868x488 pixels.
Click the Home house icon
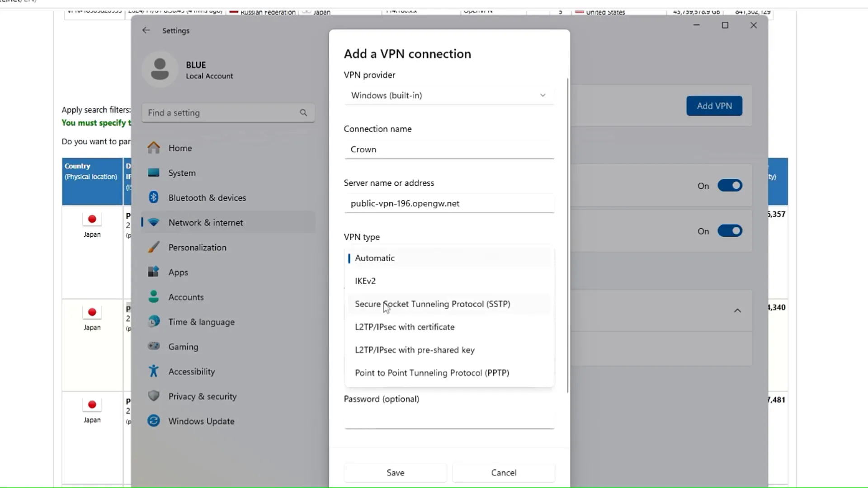tap(154, 148)
